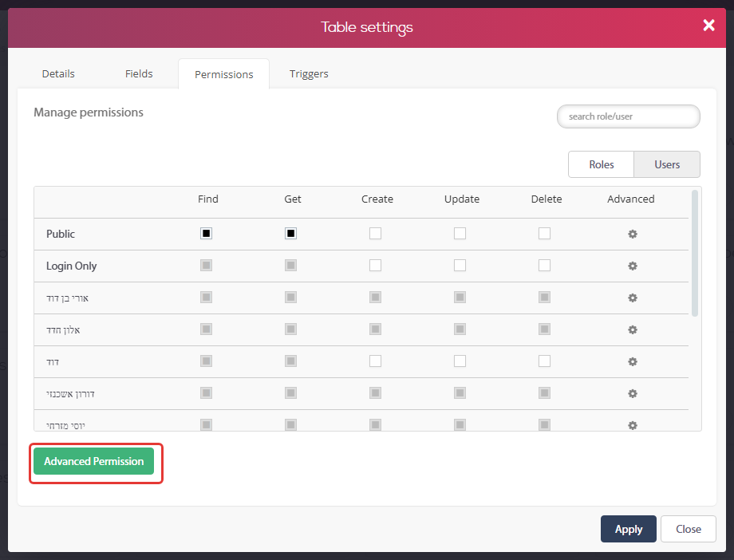Focus the search role/user field
The image size is (734, 560).
pyautogui.click(x=628, y=116)
